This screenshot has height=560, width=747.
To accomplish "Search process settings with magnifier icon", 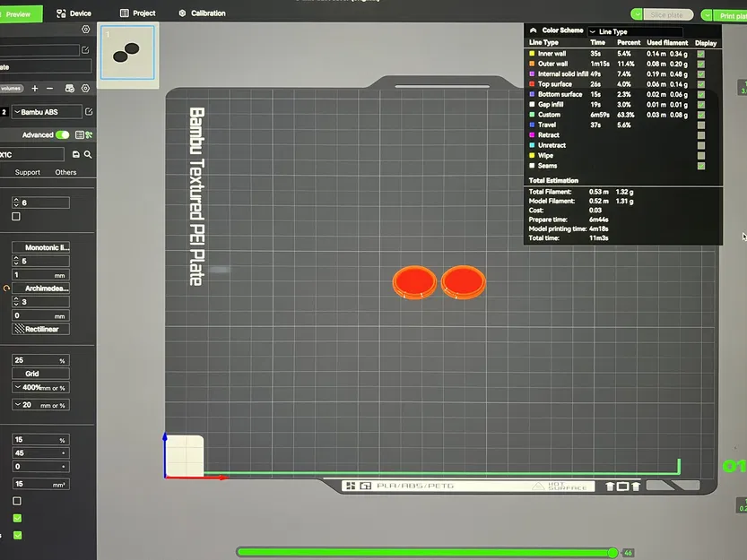I will pyautogui.click(x=88, y=154).
